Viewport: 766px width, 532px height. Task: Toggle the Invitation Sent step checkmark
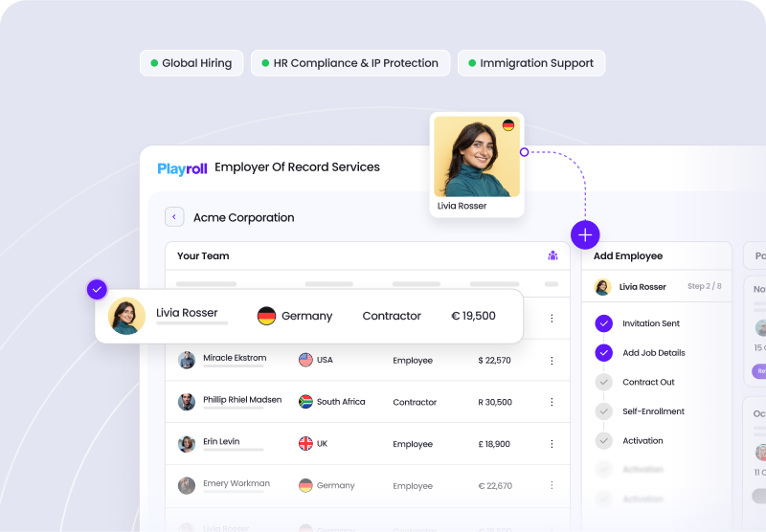click(x=603, y=323)
